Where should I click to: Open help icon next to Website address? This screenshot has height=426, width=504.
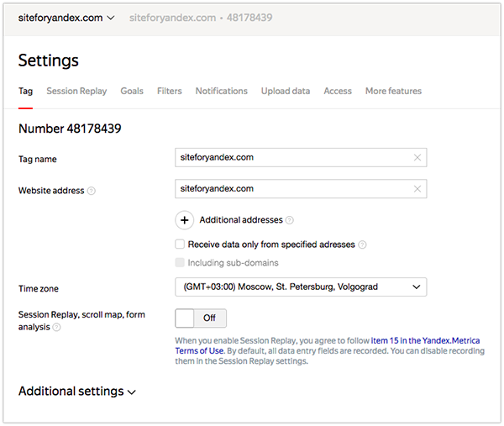(92, 191)
